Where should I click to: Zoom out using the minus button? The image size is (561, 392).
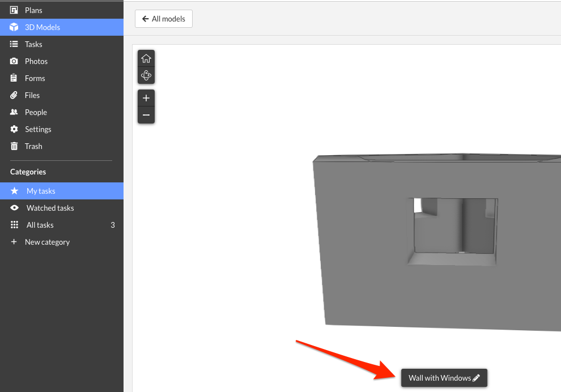tap(146, 115)
